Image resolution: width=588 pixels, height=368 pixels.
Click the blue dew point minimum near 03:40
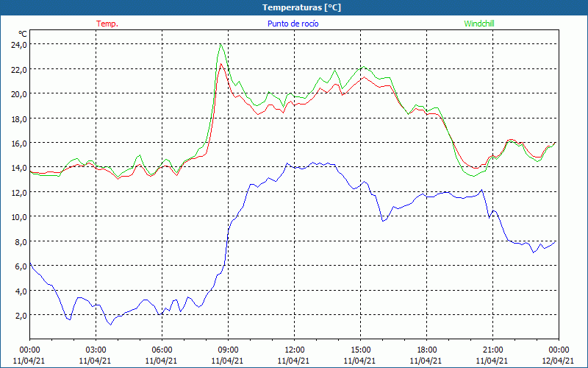111,325
